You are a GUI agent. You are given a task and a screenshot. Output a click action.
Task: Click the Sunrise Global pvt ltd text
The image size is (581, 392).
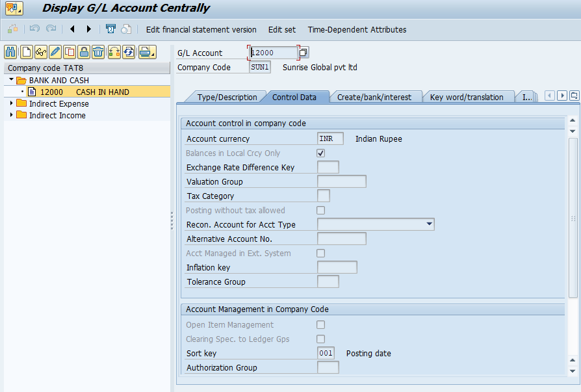click(320, 68)
